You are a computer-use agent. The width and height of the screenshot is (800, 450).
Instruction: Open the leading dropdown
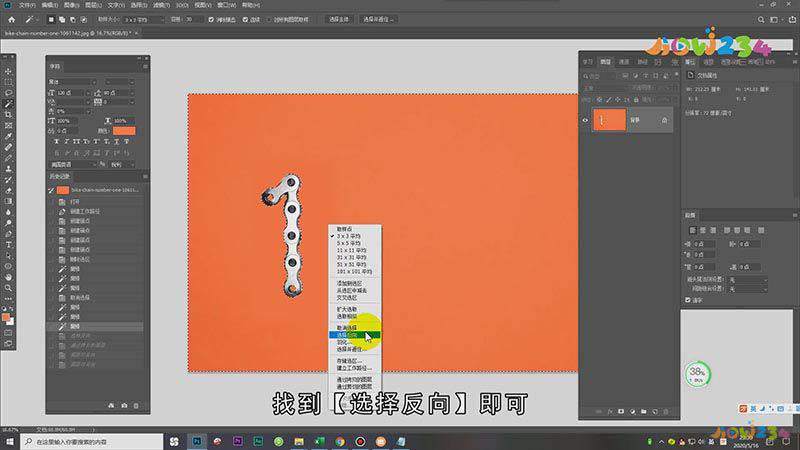point(119,93)
